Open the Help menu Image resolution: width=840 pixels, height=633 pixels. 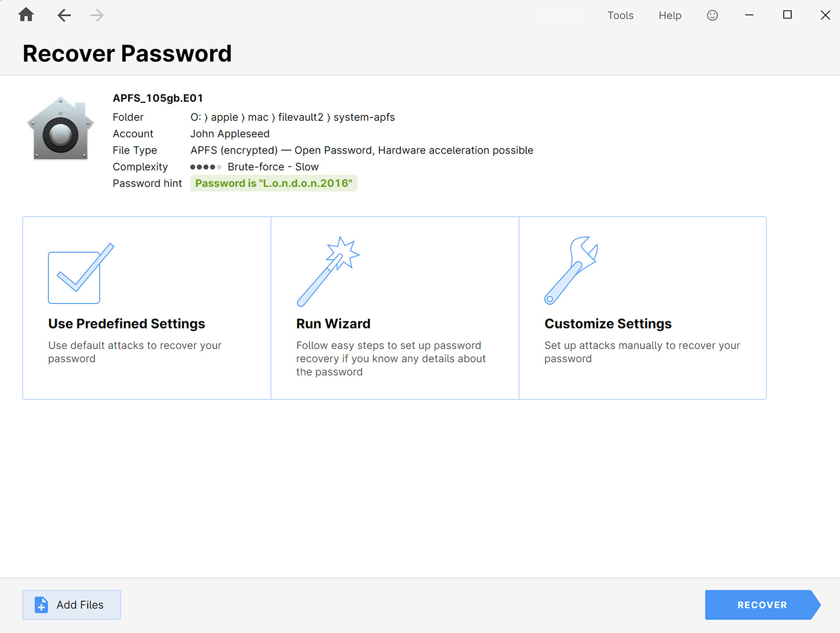[670, 15]
